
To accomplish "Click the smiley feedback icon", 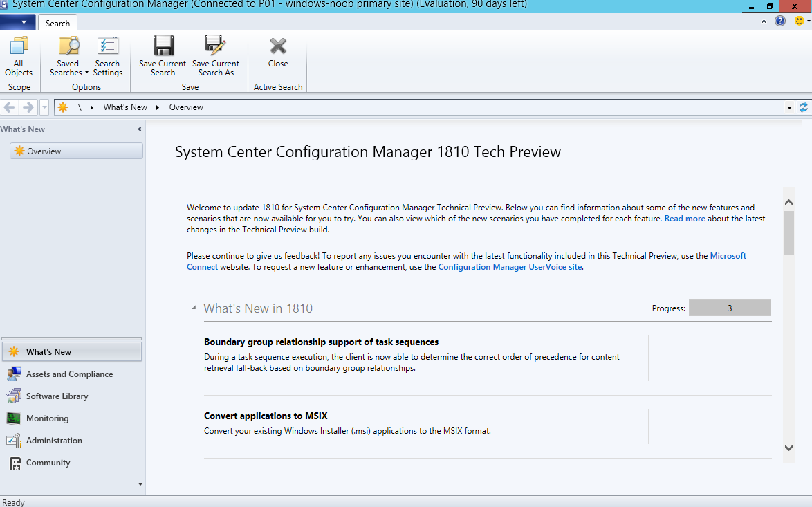I will pos(799,21).
